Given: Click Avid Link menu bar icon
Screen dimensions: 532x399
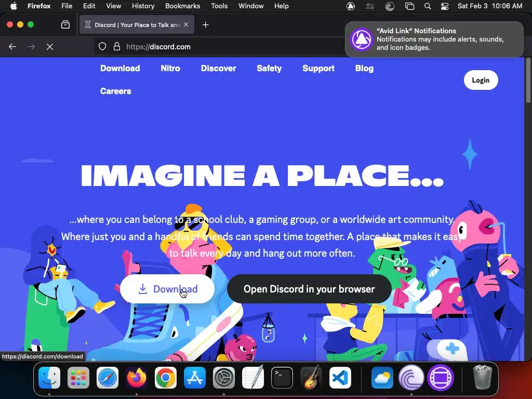Looking at the screenshot, I should coord(351,6).
